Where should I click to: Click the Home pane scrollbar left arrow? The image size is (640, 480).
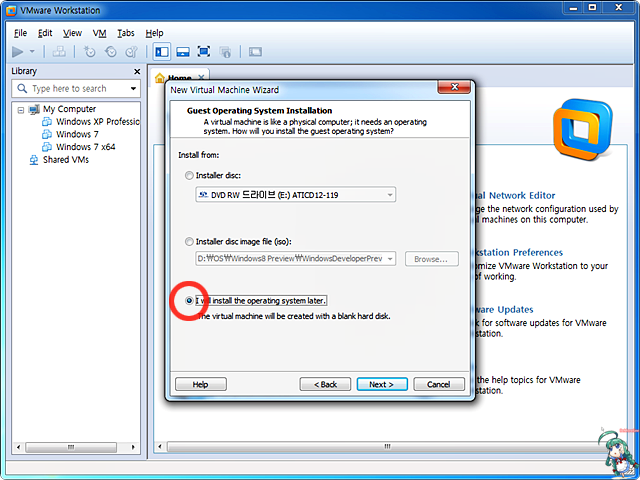pos(160,447)
